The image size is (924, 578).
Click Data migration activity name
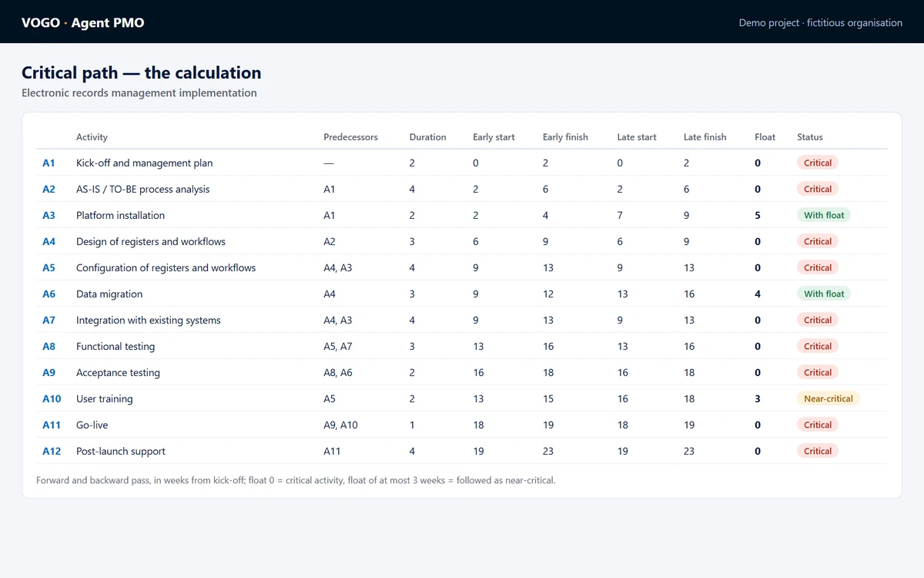[109, 294]
